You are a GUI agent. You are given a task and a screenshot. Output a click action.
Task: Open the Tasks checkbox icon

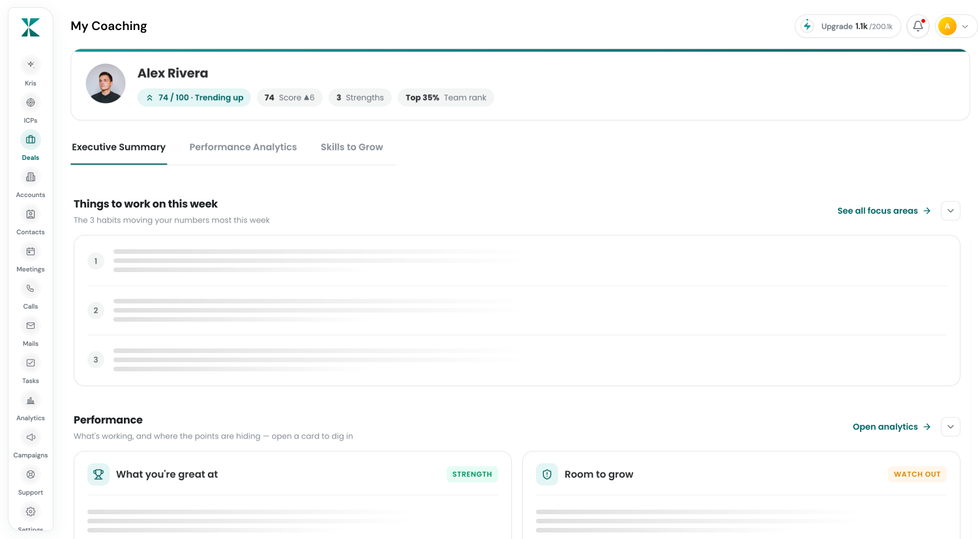tap(31, 363)
